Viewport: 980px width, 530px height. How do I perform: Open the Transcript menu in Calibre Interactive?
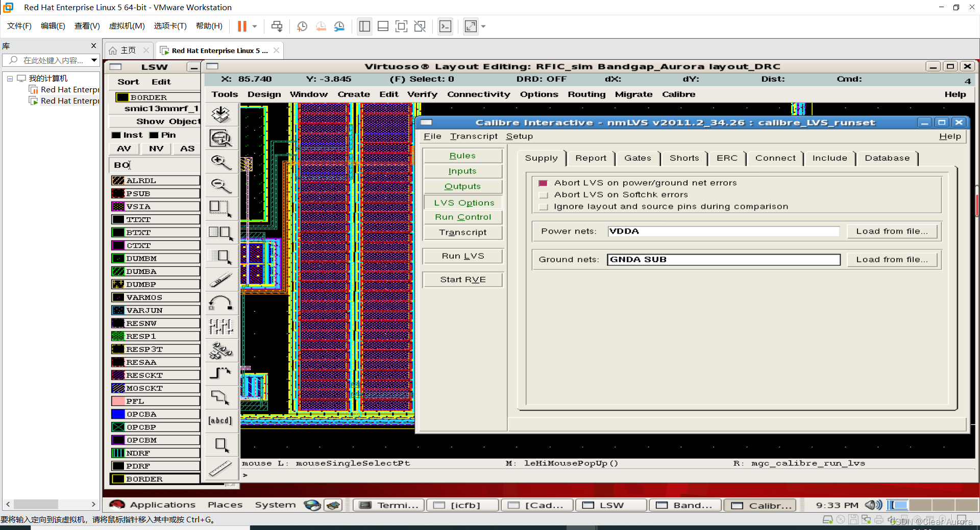click(x=474, y=136)
